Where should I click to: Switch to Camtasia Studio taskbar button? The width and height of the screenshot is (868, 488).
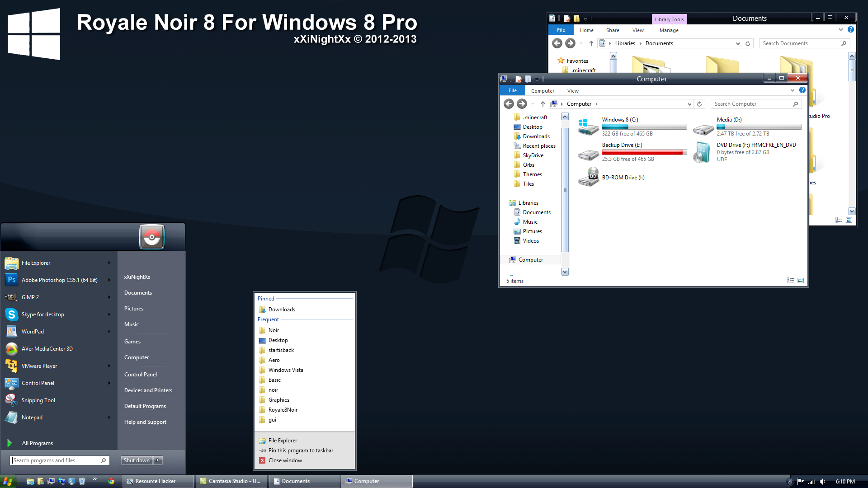(x=231, y=481)
